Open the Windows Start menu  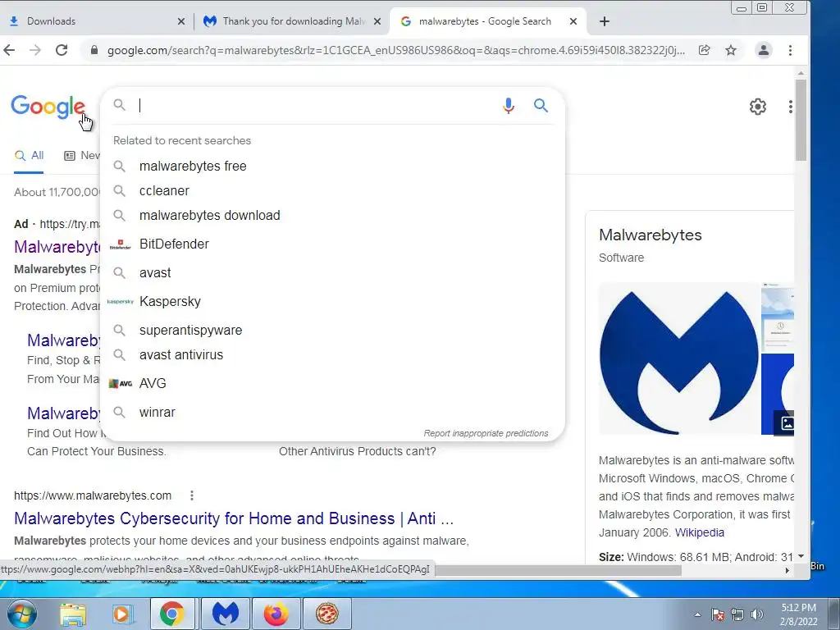tap(22, 614)
